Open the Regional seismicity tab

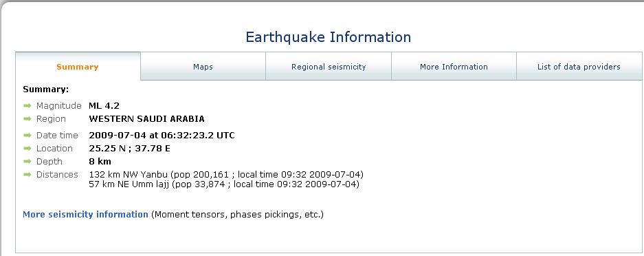(329, 67)
